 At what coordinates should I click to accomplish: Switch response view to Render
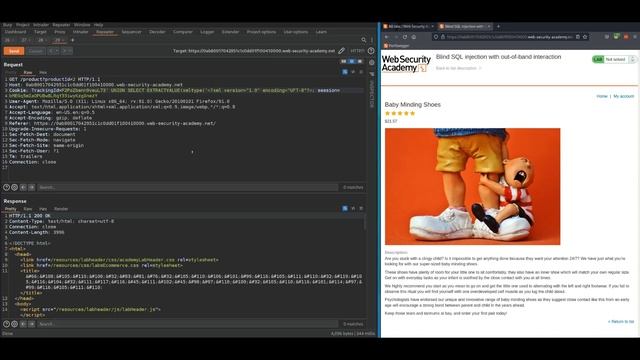click(61, 209)
